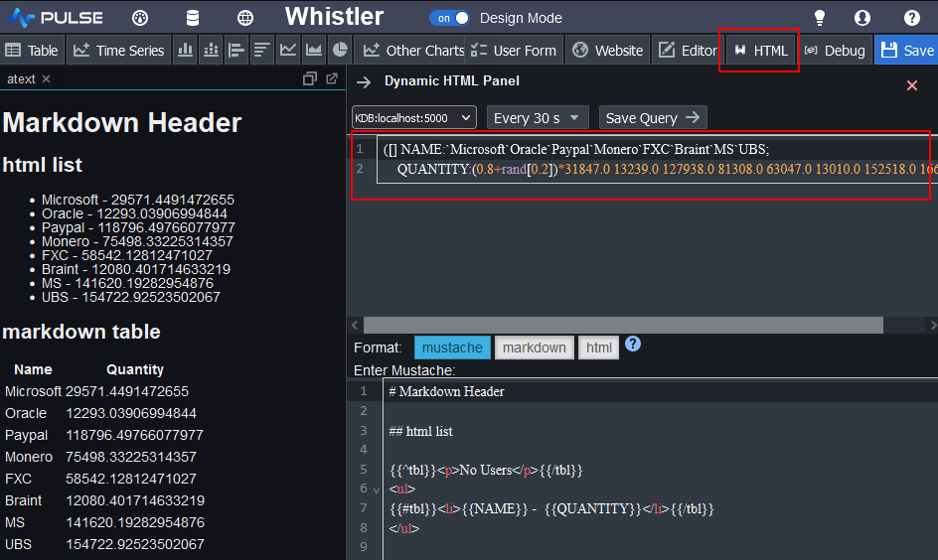938x560 pixels.
Task: Open the dashboards gauge icon
Action: tap(140, 18)
